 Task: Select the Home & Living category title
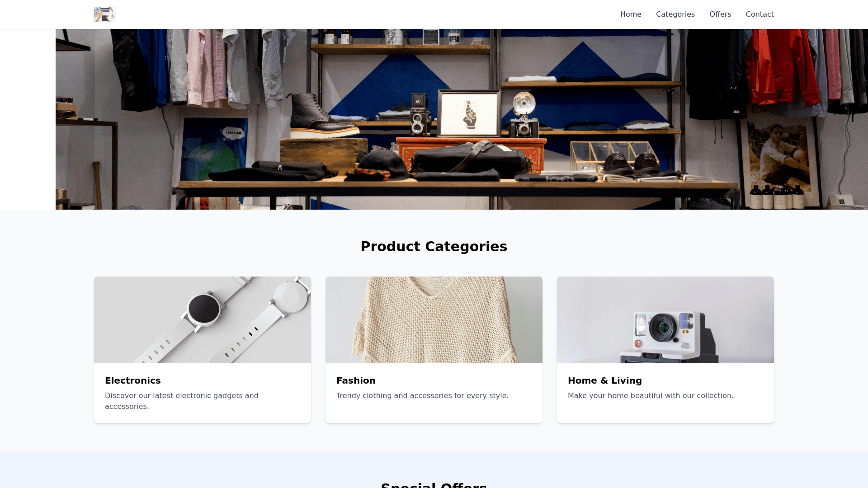click(605, 380)
